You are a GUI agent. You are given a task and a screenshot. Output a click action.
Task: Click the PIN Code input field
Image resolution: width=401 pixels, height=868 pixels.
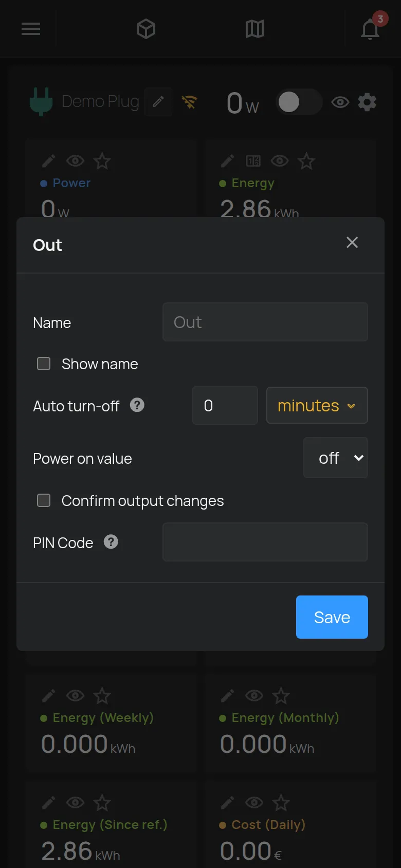(x=265, y=542)
